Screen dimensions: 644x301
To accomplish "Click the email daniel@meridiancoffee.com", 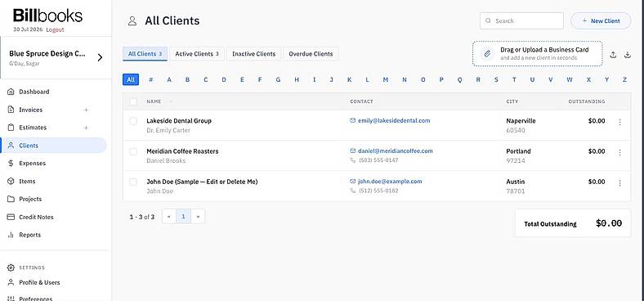I will 395,151.
